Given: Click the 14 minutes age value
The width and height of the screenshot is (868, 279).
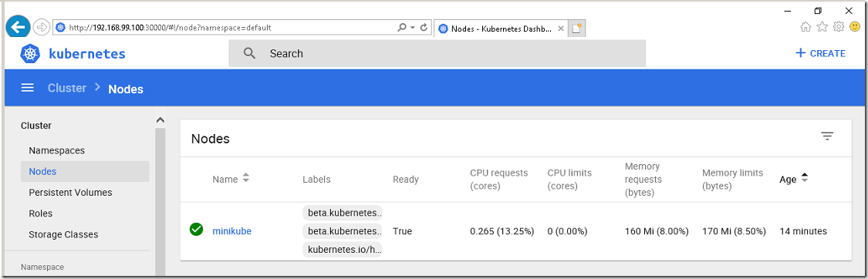Looking at the screenshot, I should [803, 231].
